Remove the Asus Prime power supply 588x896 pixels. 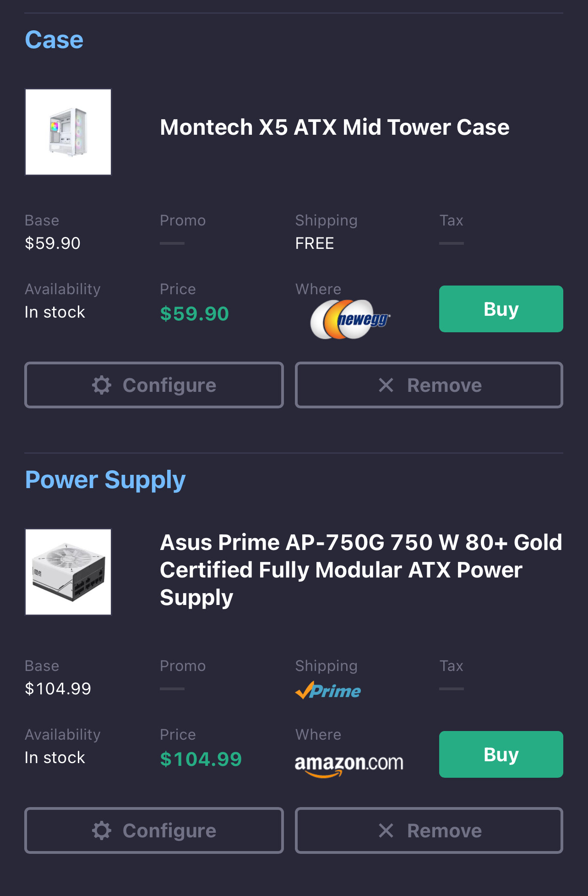(429, 830)
